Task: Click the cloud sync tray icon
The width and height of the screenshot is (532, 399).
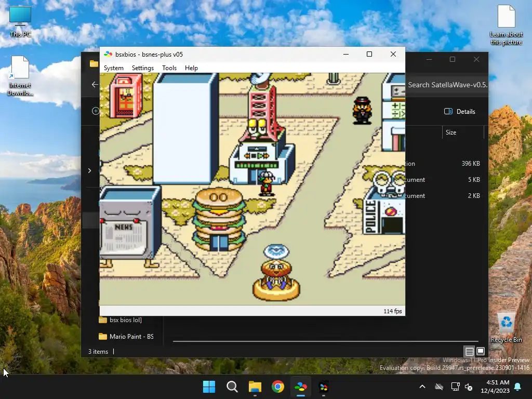Action: click(439, 387)
